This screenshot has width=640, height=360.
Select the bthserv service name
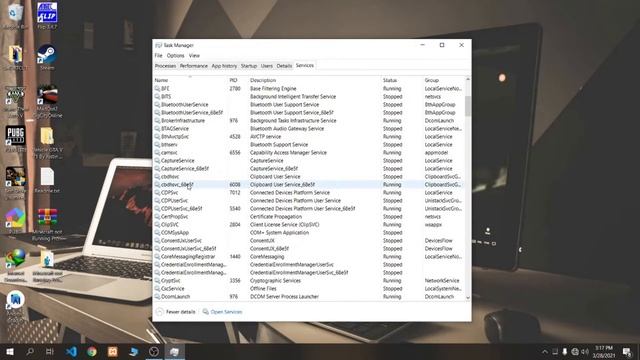coord(169,144)
